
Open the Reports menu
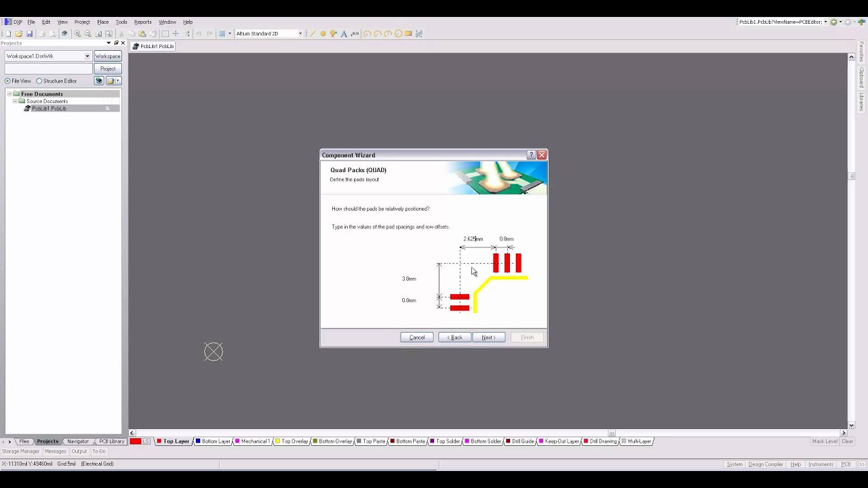click(x=142, y=22)
